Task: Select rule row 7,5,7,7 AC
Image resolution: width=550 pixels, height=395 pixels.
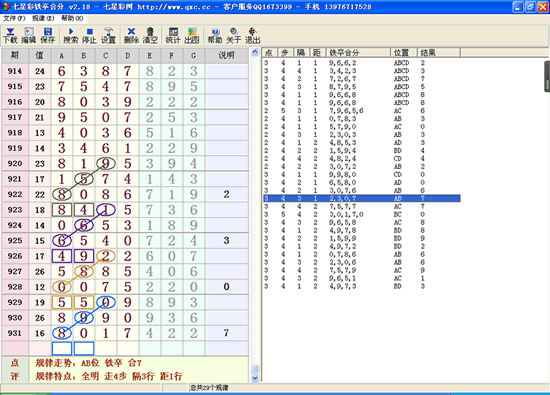Action: point(362,207)
